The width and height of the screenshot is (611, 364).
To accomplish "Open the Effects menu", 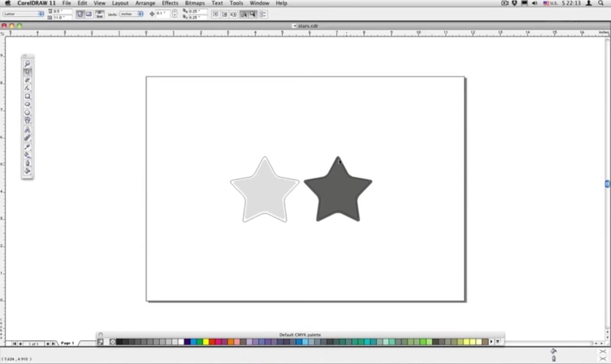I will 170,3.
